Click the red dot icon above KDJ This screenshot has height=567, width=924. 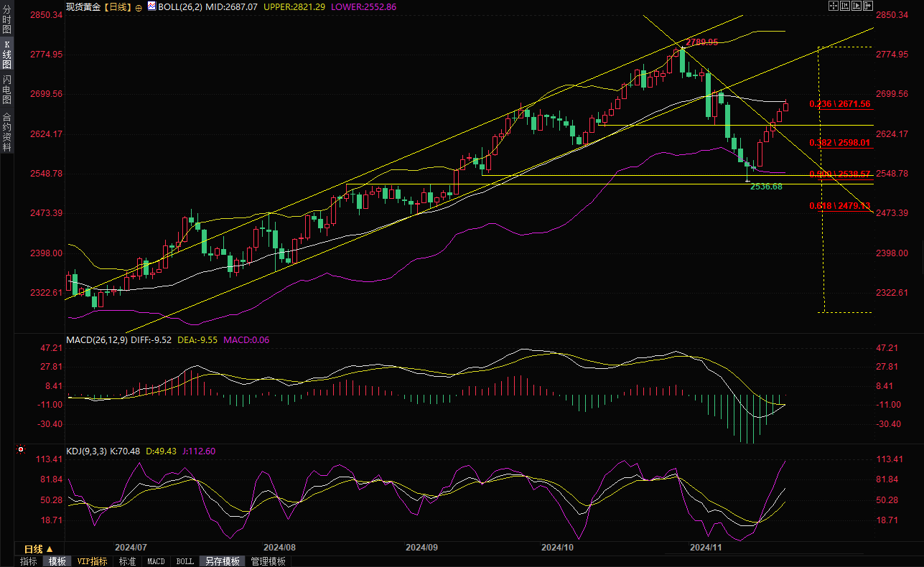coord(19,451)
